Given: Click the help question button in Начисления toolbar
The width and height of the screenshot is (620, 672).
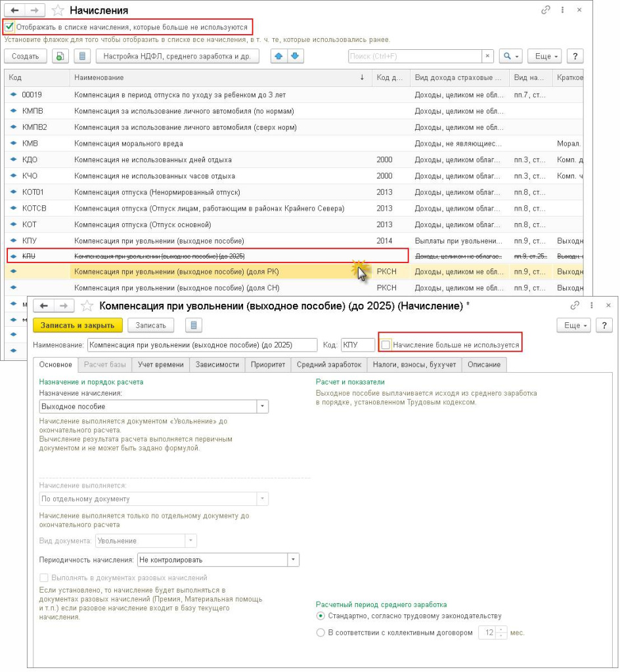Looking at the screenshot, I should (575, 56).
